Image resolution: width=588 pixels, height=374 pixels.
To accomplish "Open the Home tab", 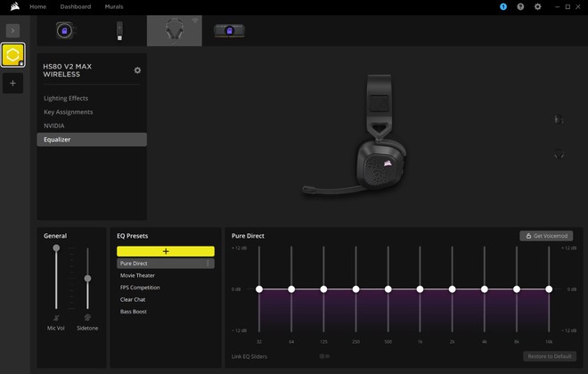I will [x=38, y=7].
